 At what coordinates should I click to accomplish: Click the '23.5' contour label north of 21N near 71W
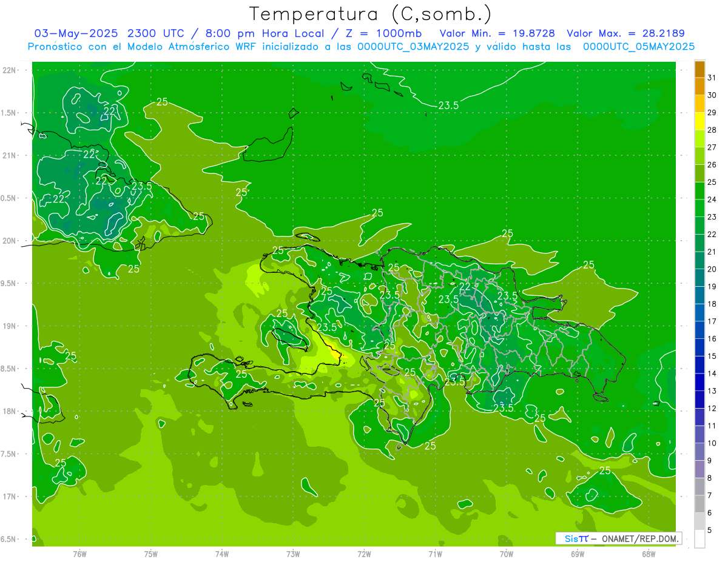coord(448,105)
